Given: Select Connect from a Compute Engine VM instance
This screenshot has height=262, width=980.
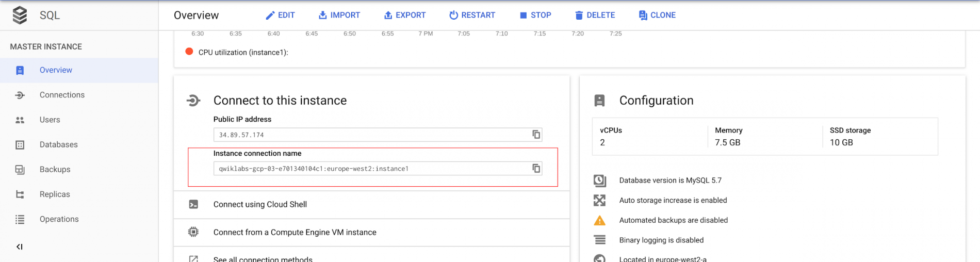Looking at the screenshot, I should pyautogui.click(x=371, y=232).
